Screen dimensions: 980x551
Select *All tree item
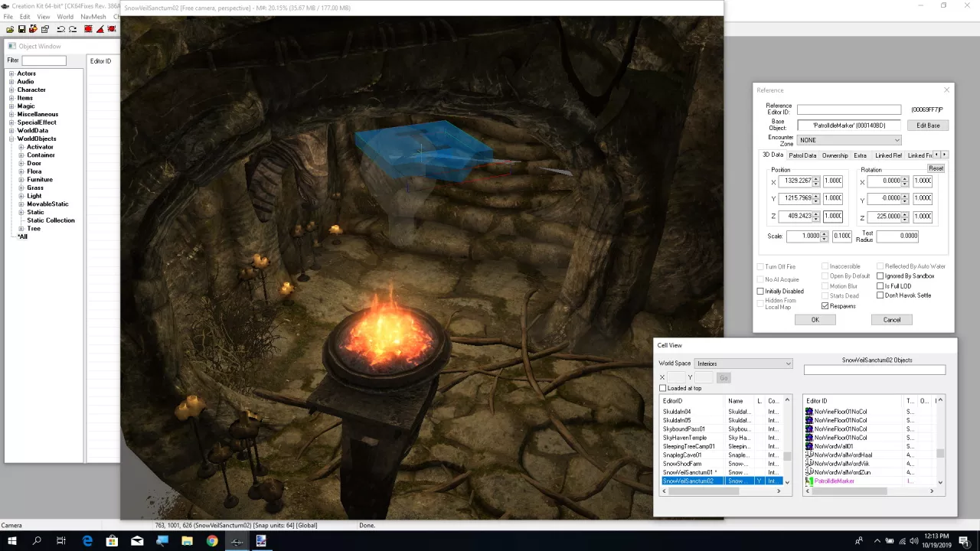pos(23,236)
